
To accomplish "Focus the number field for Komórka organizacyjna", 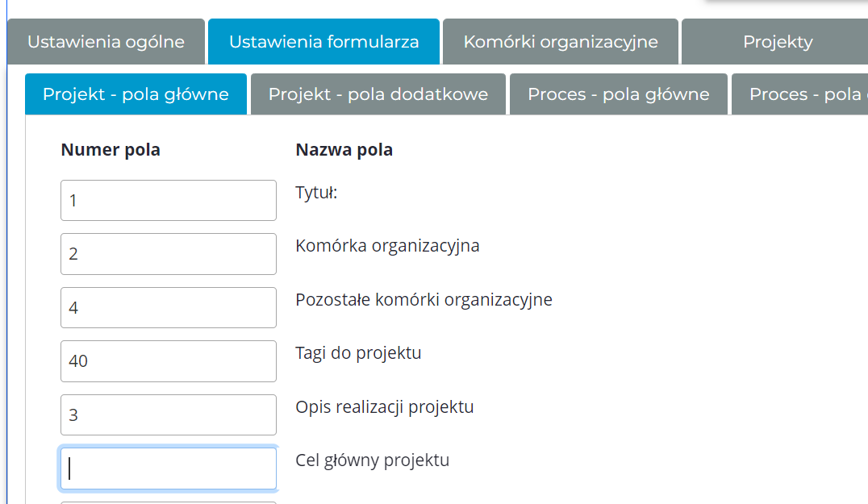I will (169, 254).
